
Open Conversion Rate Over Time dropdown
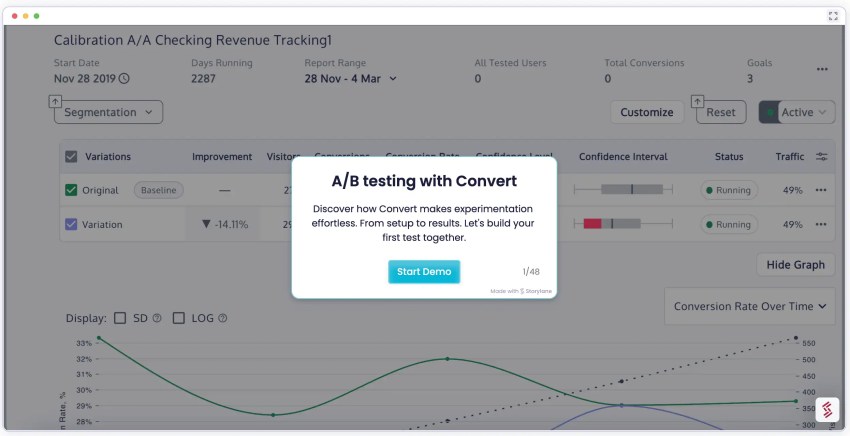(750, 306)
